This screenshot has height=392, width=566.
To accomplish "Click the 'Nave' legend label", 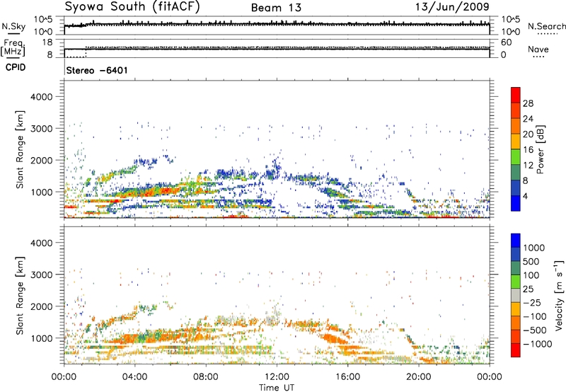I will 538,49.
